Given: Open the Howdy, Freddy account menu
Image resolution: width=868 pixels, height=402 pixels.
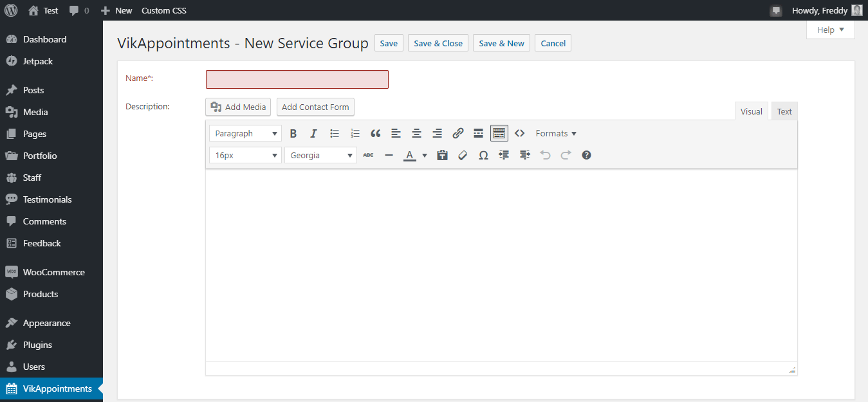Looking at the screenshot, I should [827, 10].
